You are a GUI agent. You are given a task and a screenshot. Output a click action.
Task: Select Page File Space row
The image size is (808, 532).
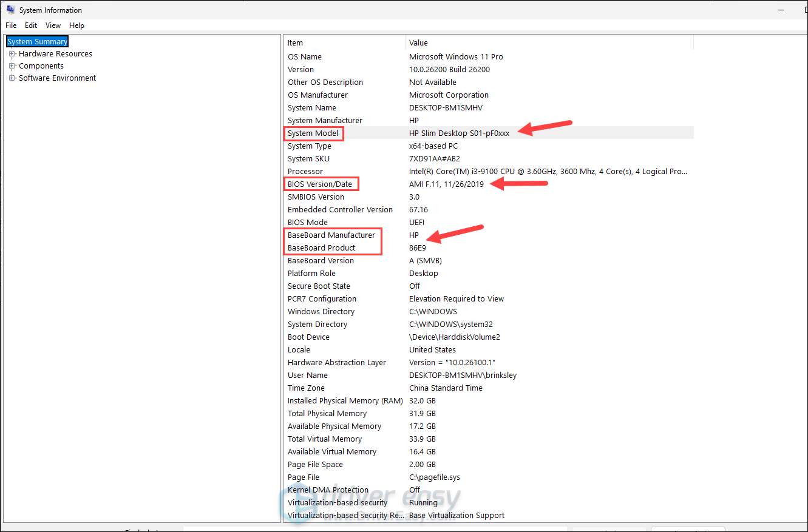[x=489, y=464]
